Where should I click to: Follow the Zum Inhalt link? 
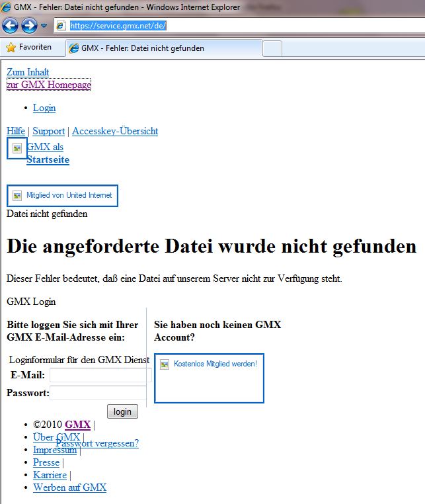pyautogui.click(x=28, y=72)
